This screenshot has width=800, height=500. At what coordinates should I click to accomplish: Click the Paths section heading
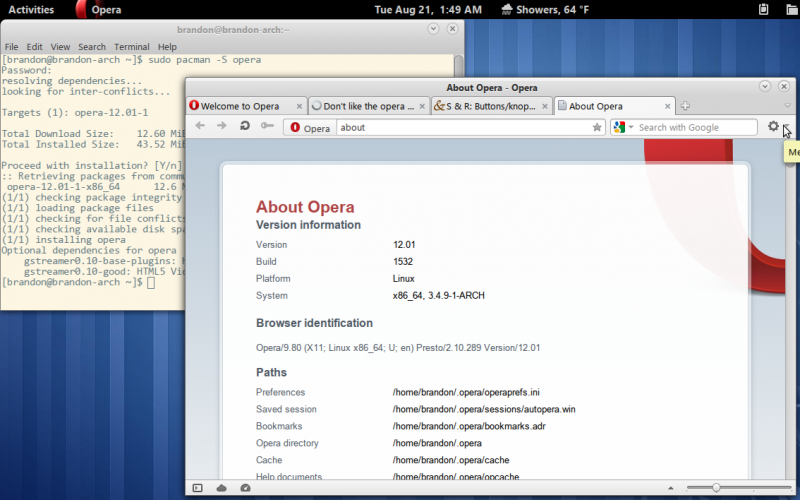(271, 372)
